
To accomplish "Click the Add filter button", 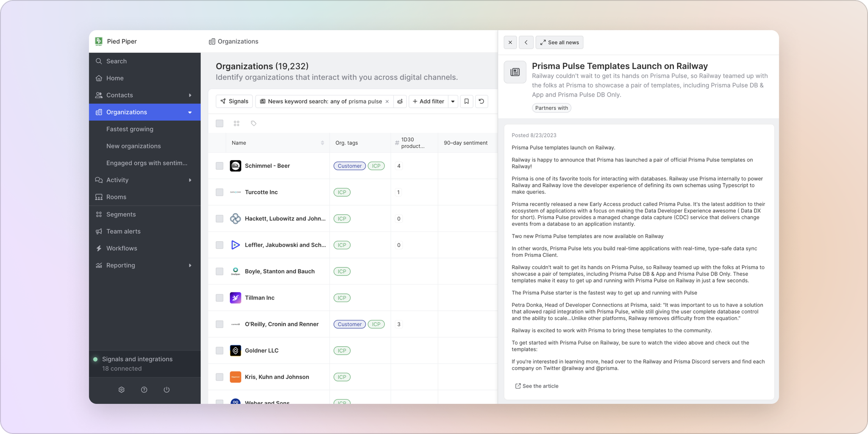I will 428,101.
